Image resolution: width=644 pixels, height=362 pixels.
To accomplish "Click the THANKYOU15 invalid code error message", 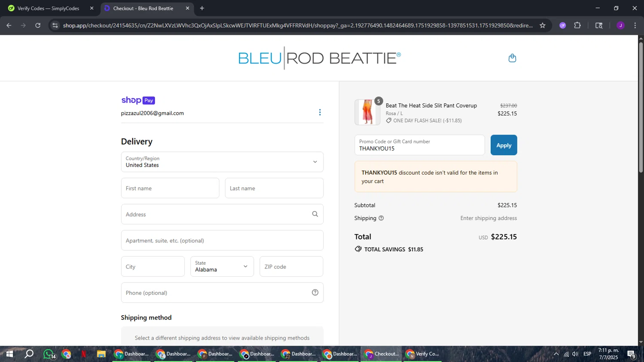I will (x=436, y=177).
